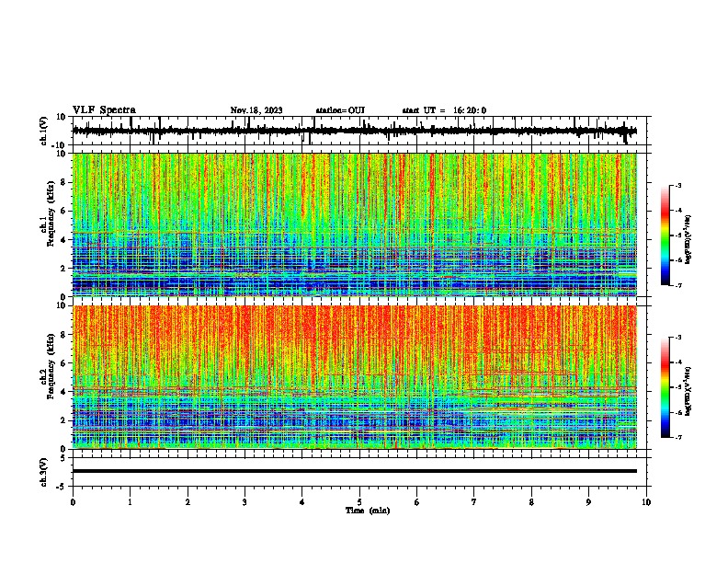Click time axis tick label "3"
728x563 pixels.
coord(245,502)
